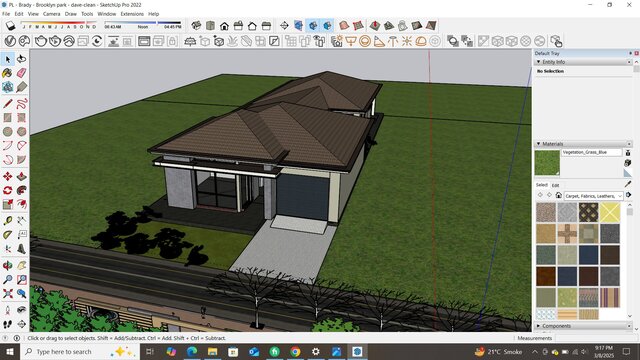Open the Windows Start button
This screenshot has width=640, height=360.
(10, 351)
